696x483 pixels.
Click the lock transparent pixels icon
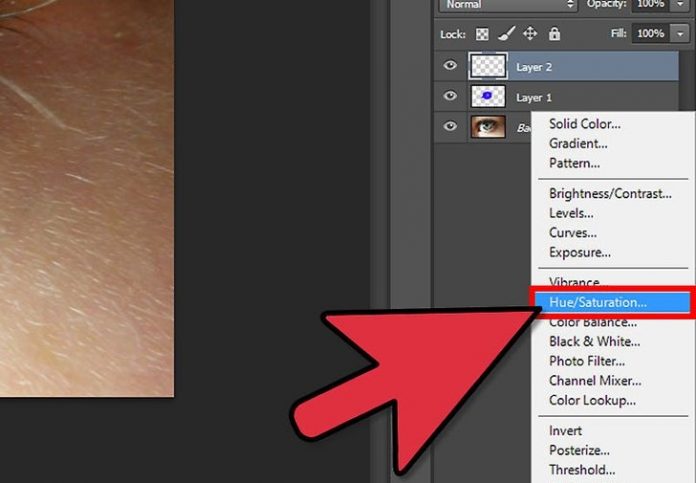tap(482, 34)
